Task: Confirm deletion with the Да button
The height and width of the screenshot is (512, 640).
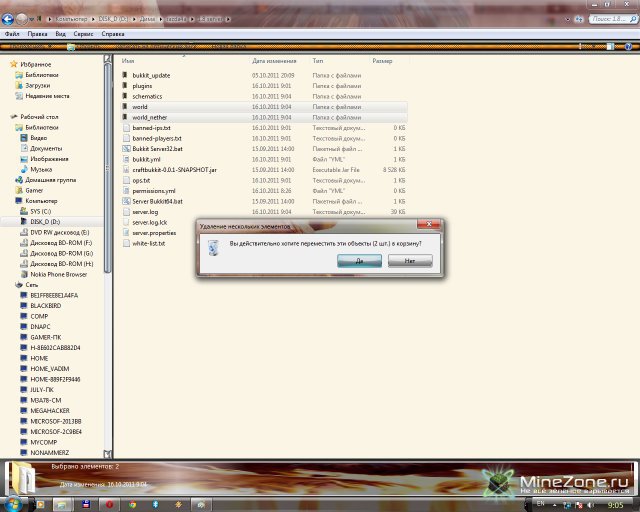Action: (x=359, y=261)
